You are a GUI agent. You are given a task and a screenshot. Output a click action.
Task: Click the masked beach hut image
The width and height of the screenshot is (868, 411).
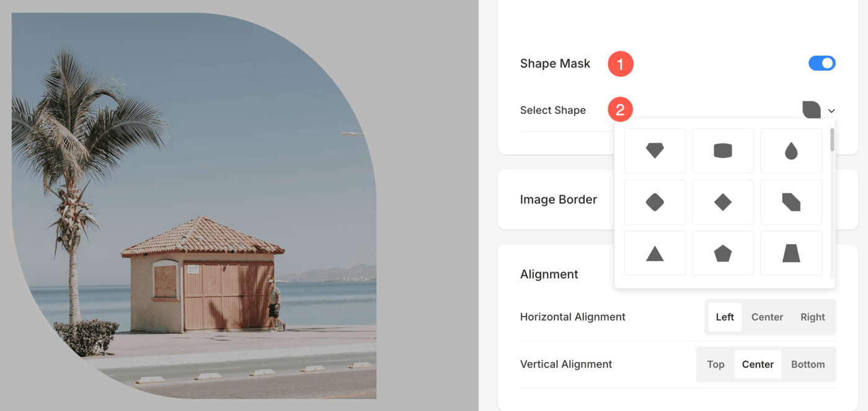pos(194,206)
